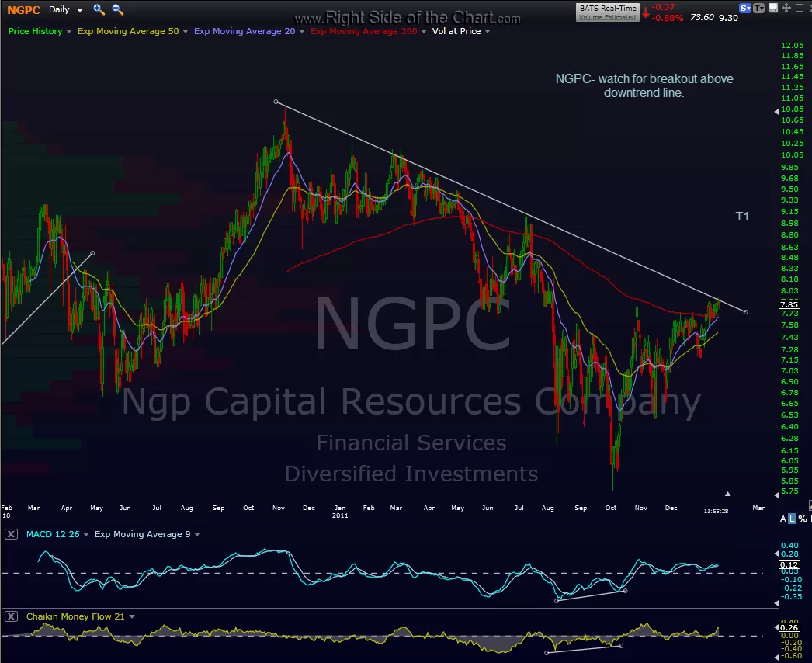Expand the Exp Moving Average 50 dropdown
Screen dimensions: 812x663
186,32
